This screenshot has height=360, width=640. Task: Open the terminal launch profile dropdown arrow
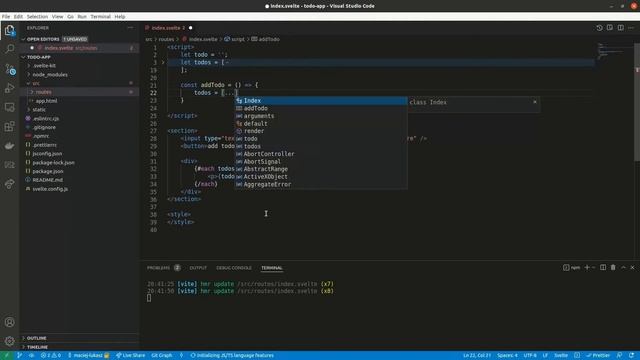point(593,267)
